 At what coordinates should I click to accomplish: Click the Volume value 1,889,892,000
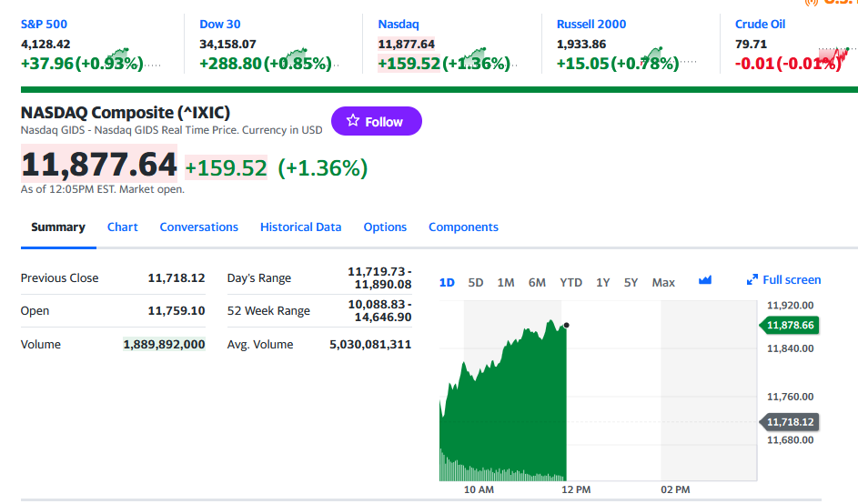coord(164,344)
